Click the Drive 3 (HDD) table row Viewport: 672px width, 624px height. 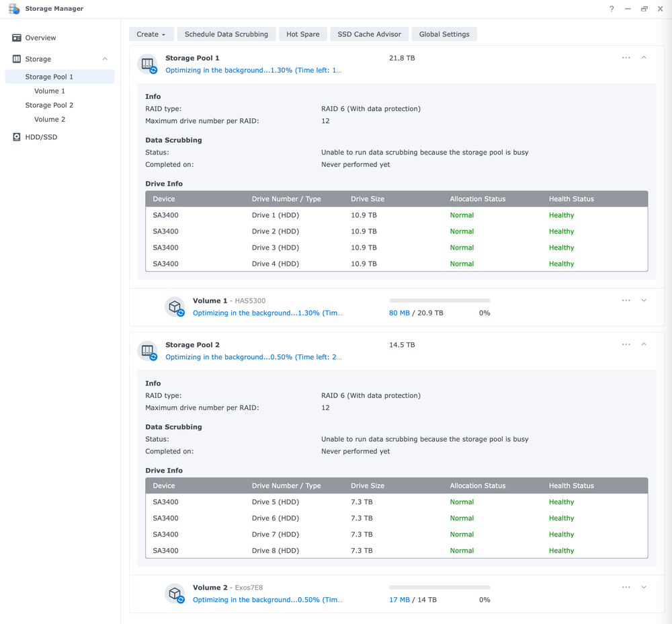[x=396, y=247]
